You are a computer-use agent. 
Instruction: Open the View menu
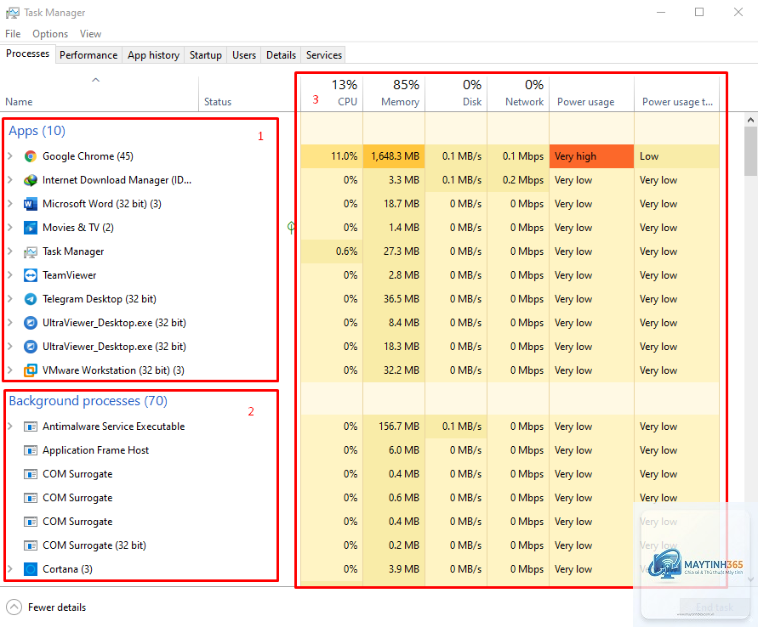(90, 34)
